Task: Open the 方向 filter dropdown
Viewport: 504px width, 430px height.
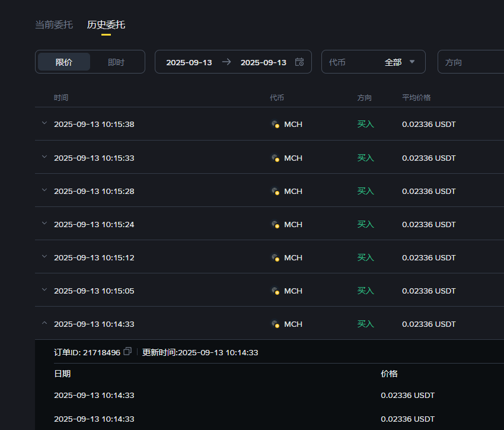Action: [471, 62]
